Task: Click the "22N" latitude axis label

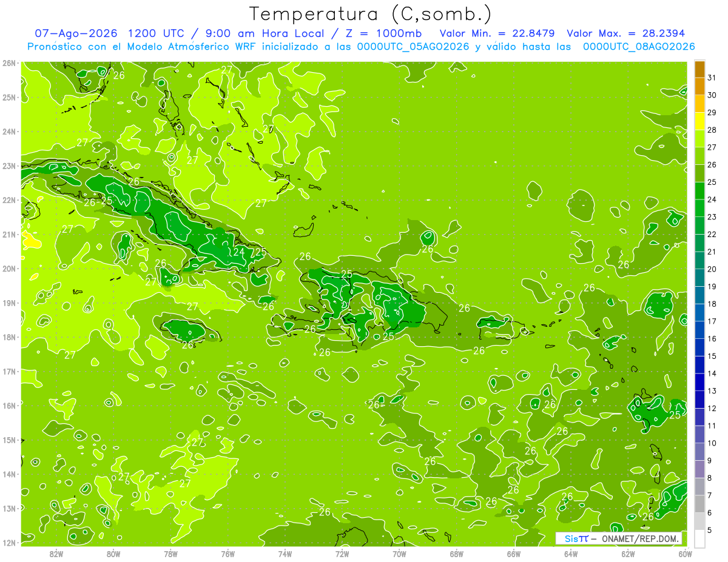Action: tap(9, 200)
